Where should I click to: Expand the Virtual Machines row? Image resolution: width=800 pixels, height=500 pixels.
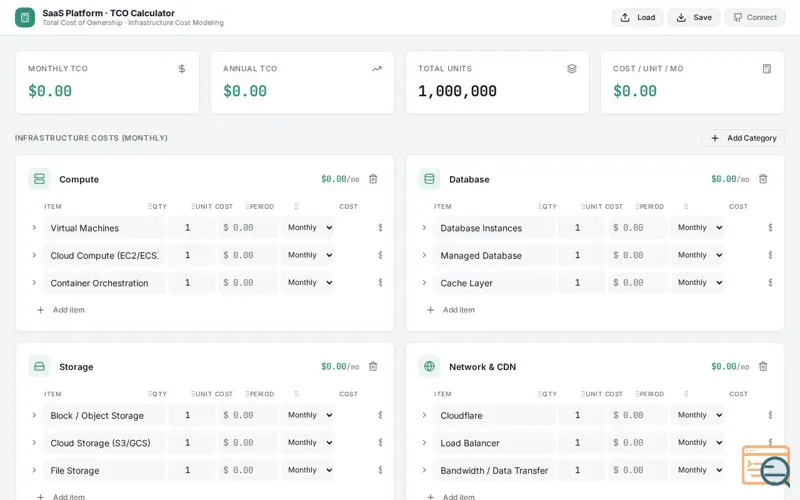34,228
